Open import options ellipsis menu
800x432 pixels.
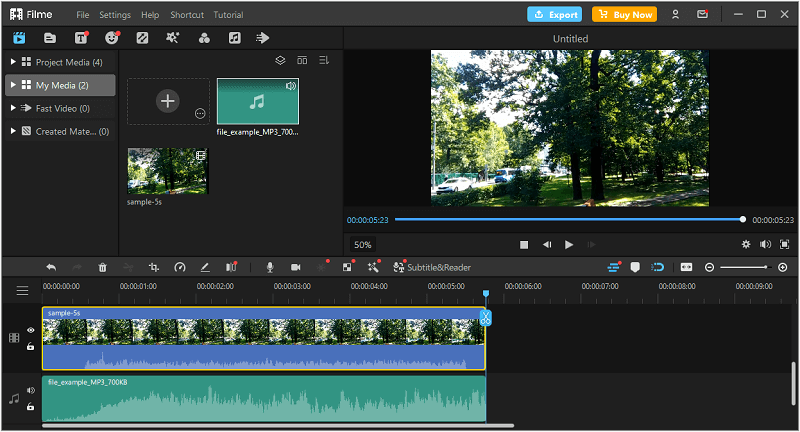click(200, 114)
